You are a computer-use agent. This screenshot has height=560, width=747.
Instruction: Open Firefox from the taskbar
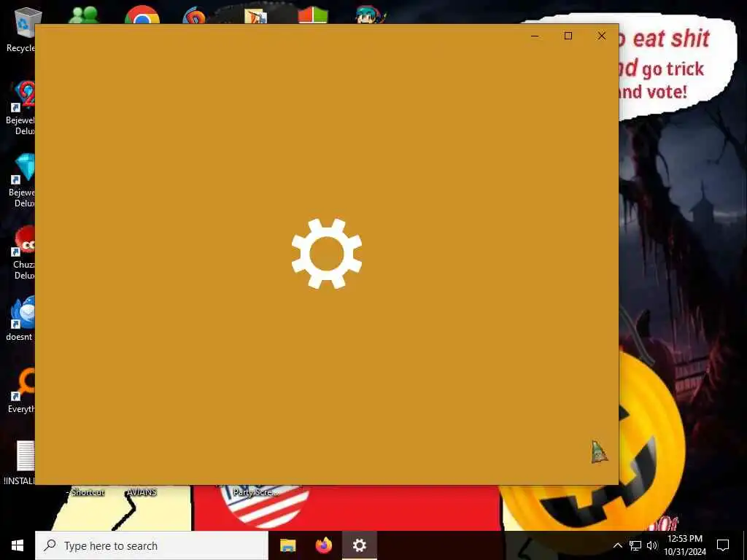[x=324, y=545]
